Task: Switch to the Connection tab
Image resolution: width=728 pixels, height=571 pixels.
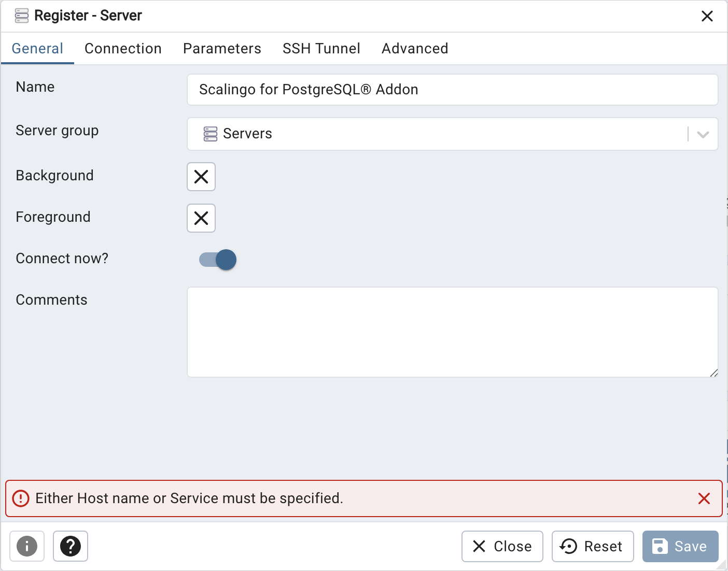Action: (x=123, y=49)
